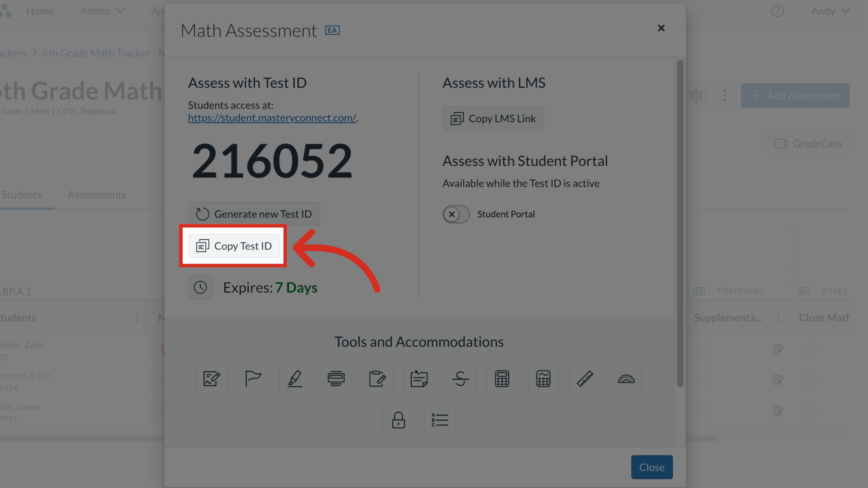Enable the highlighter tool

click(295, 379)
